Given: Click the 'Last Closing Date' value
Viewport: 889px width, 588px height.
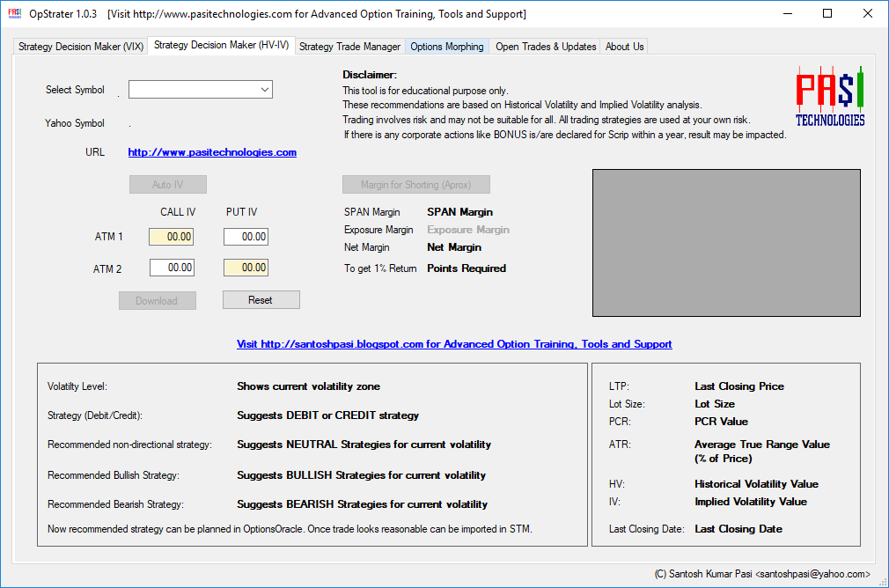Looking at the screenshot, I should click(738, 528).
